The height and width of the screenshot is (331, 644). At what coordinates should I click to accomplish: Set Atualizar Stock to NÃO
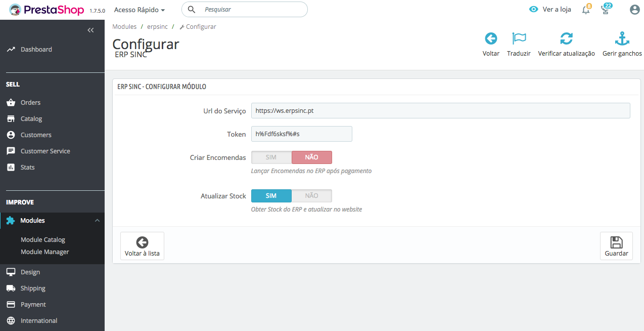coord(312,196)
